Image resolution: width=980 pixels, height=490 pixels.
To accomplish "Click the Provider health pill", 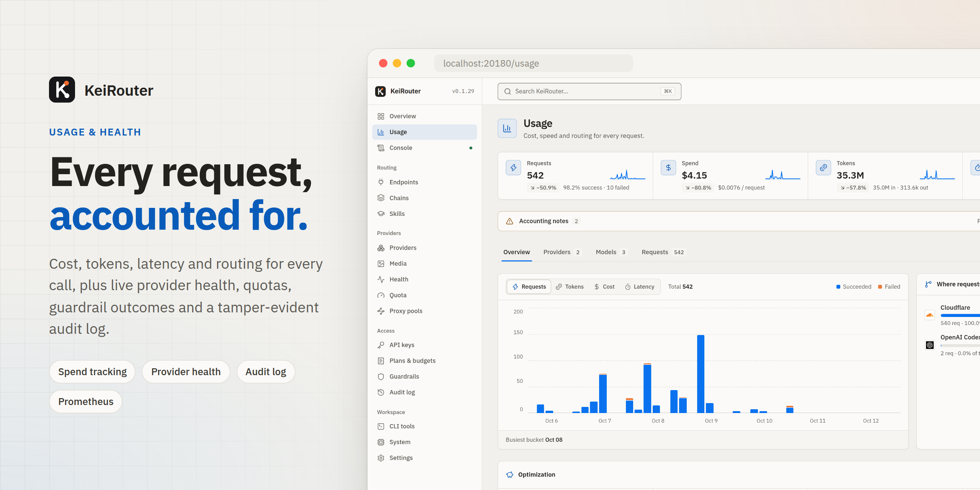I will 186,372.
